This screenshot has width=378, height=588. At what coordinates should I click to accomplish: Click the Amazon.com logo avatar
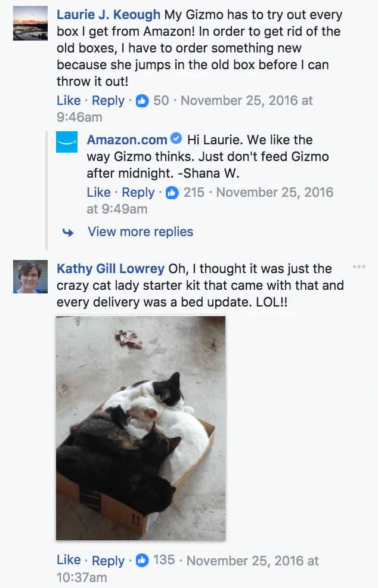coord(67,143)
